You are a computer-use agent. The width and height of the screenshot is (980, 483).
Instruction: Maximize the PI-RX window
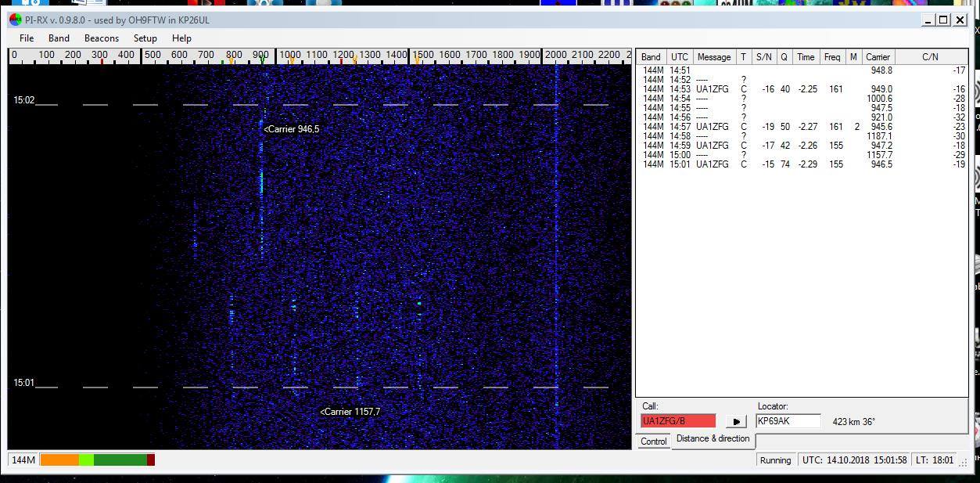(x=943, y=20)
